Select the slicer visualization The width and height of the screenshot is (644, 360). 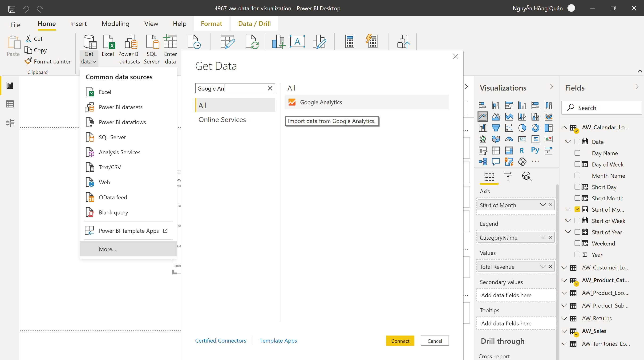coord(482,150)
